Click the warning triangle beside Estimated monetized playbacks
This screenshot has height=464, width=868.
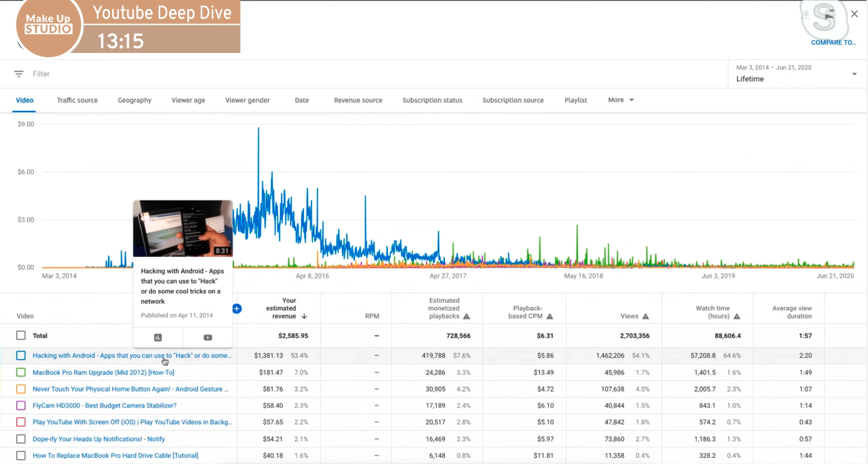(x=466, y=317)
